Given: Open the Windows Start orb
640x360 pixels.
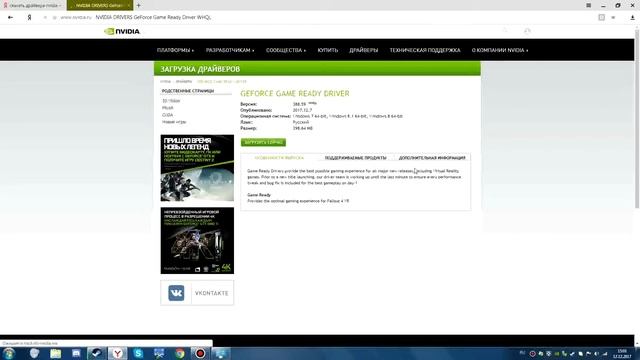Looking at the screenshot, I should pos(9,353).
